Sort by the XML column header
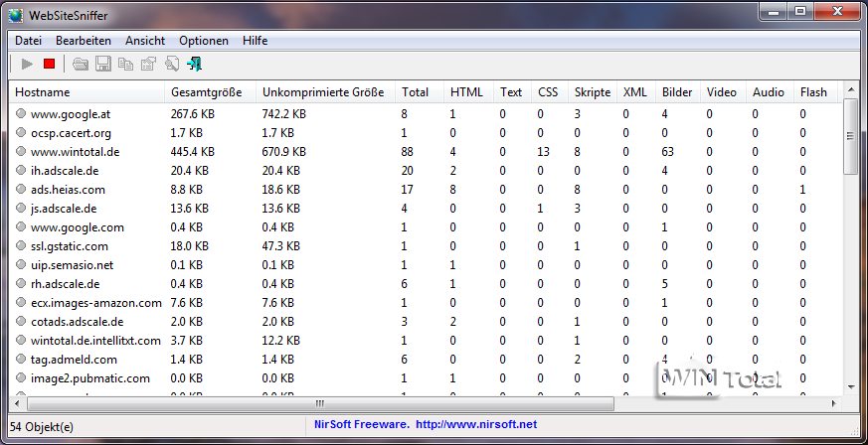 pyautogui.click(x=636, y=92)
